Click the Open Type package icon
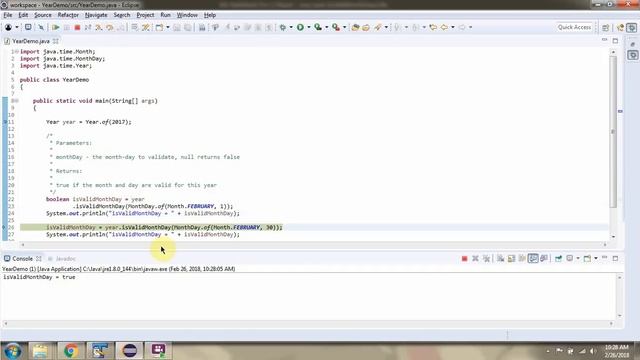Screen dimensions: 640x360 pyautogui.click(x=355, y=27)
